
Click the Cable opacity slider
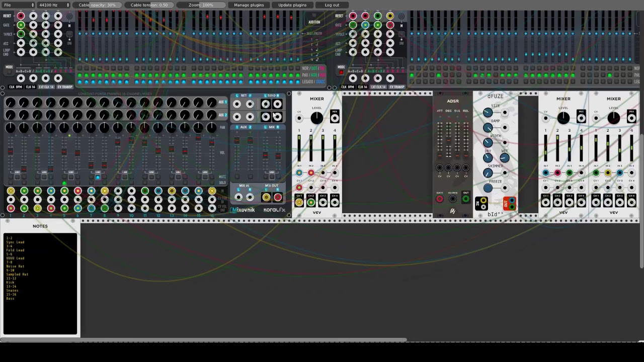(97, 5)
